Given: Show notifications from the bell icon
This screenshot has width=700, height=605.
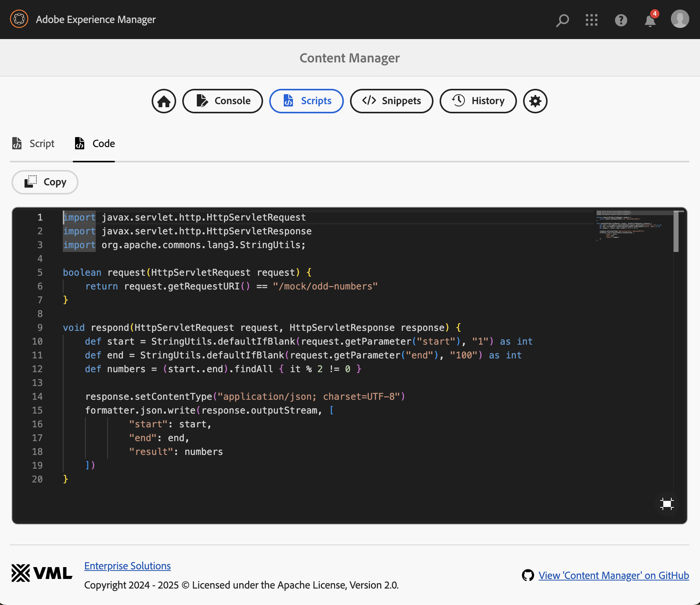Looking at the screenshot, I should pyautogui.click(x=650, y=20).
